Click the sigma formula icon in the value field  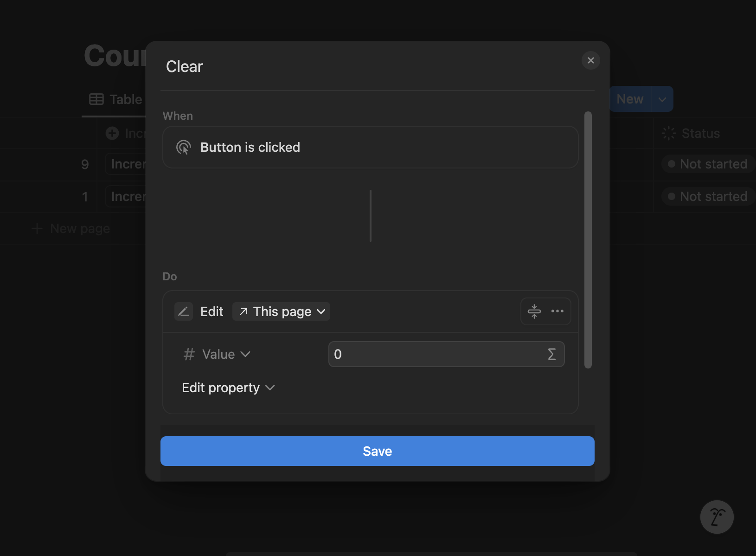pos(551,355)
